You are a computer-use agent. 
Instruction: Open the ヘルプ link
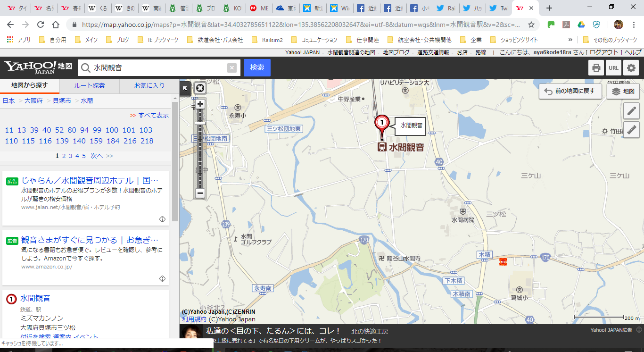633,52
